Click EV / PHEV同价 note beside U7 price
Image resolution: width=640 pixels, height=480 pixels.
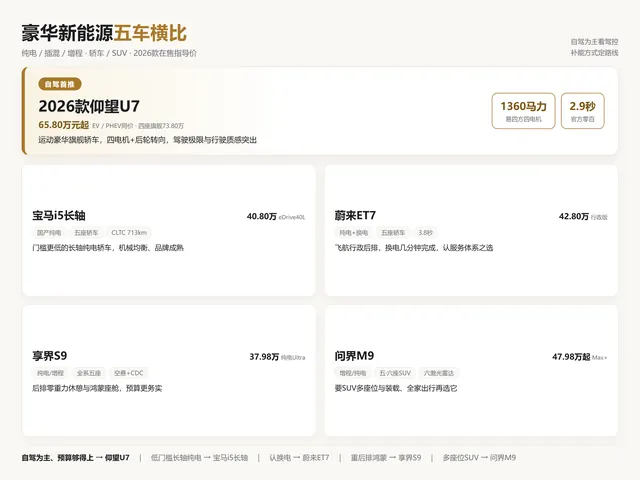[x=138, y=126]
